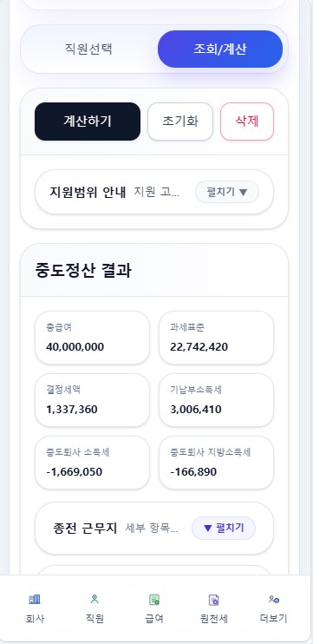Click the 과세표준 22,742,420 card
The image size is (313, 644).
tap(216, 338)
